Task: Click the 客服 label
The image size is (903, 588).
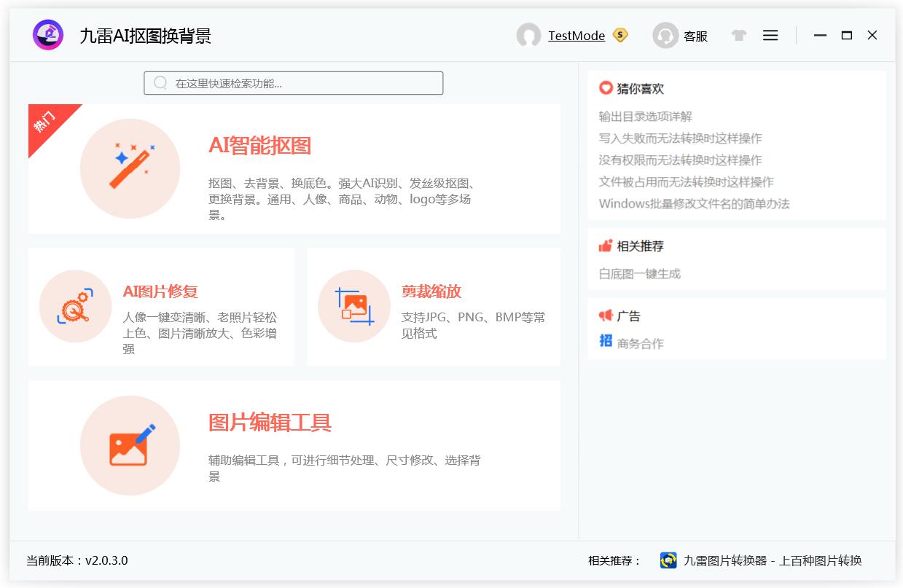Action: pos(695,36)
